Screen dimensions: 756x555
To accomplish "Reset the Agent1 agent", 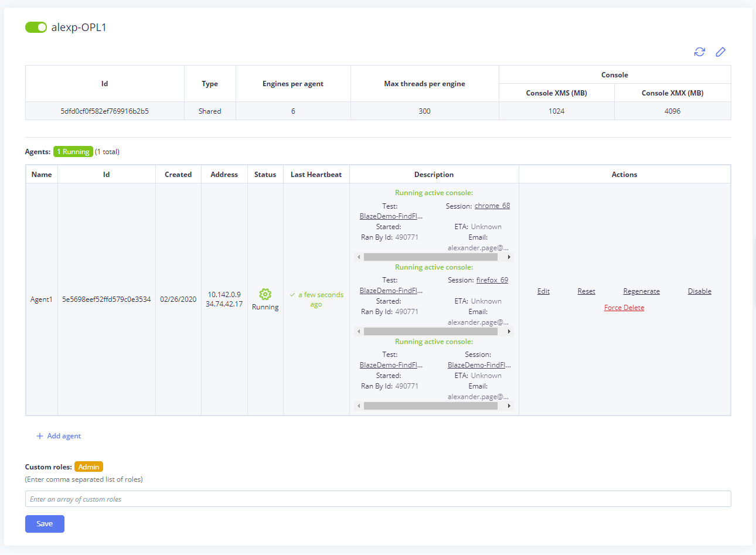I will pyautogui.click(x=586, y=291).
